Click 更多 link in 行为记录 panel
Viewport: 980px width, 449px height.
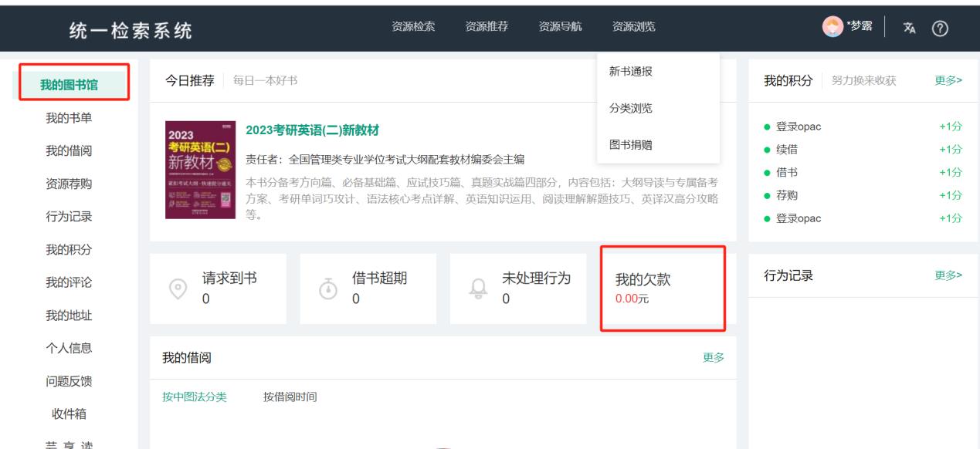(948, 276)
